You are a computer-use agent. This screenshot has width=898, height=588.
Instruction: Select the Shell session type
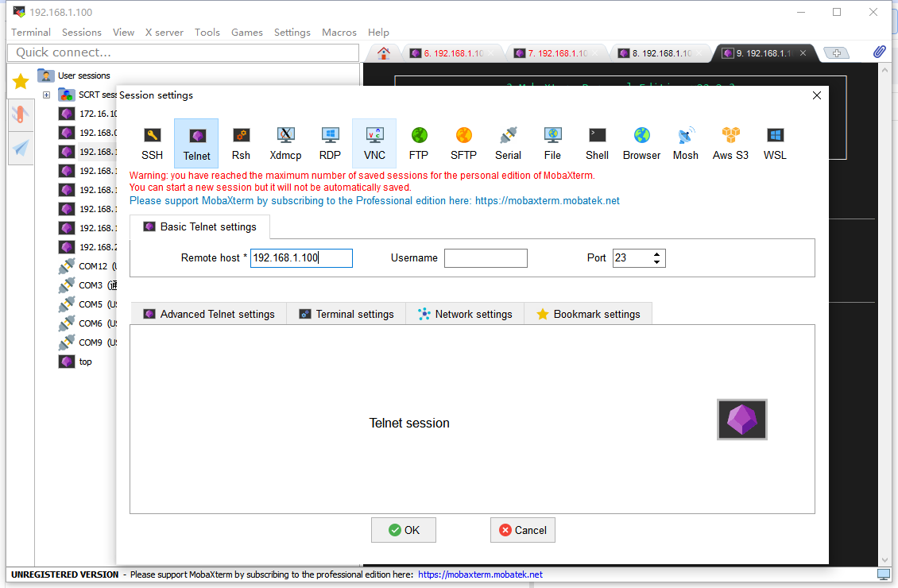point(597,143)
